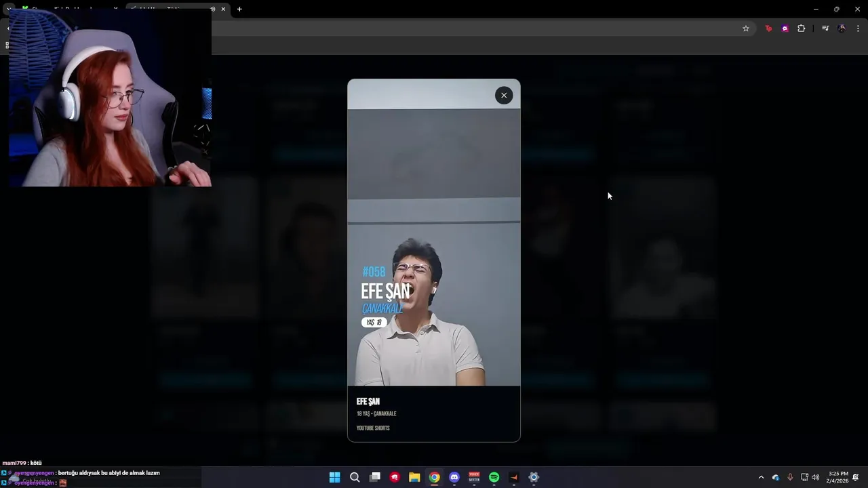Click the YOUTUBE SHORTS label in popup
This screenshot has width=868, height=488.
tap(373, 428)
